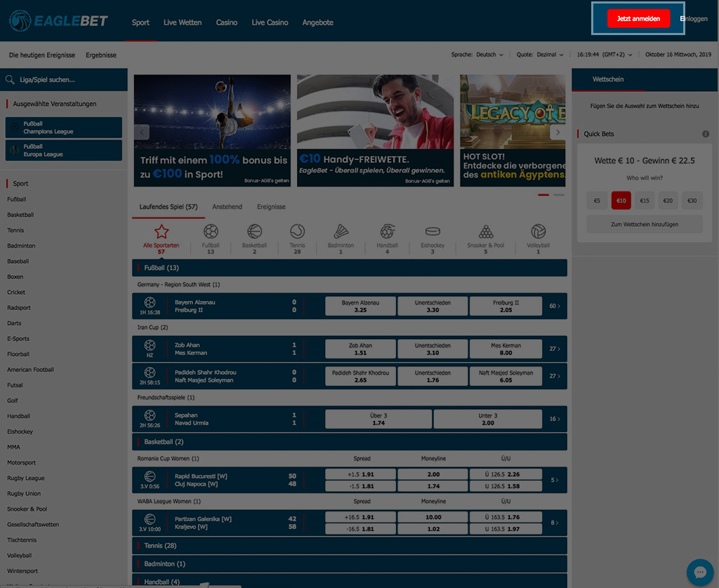Open the Ergebnisse link
The height and width of the screenshot is (588, 719).
tap(101, 55)
